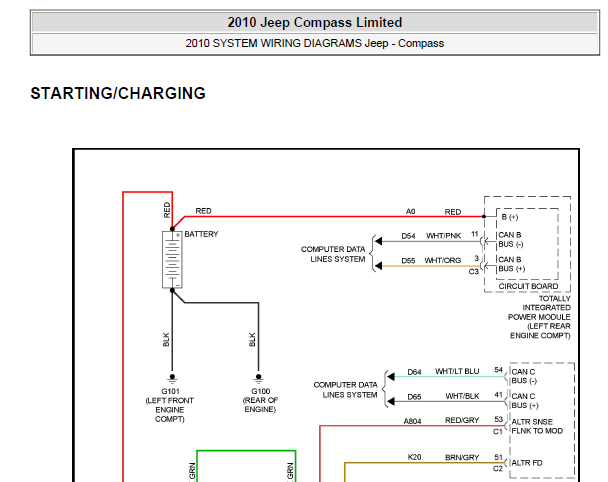Click the Totally Integrated Power Module caption
The image size is (608, 482).
(x=540, y=316)
